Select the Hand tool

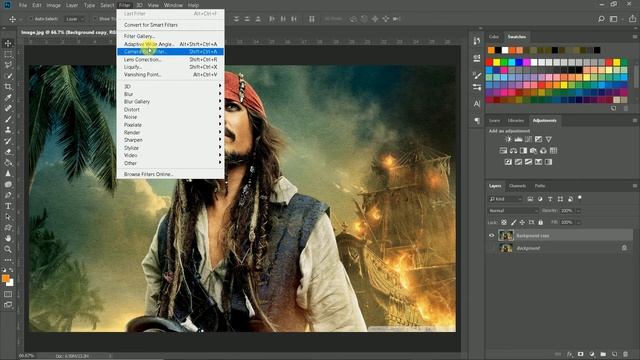[x=8, y=238]
